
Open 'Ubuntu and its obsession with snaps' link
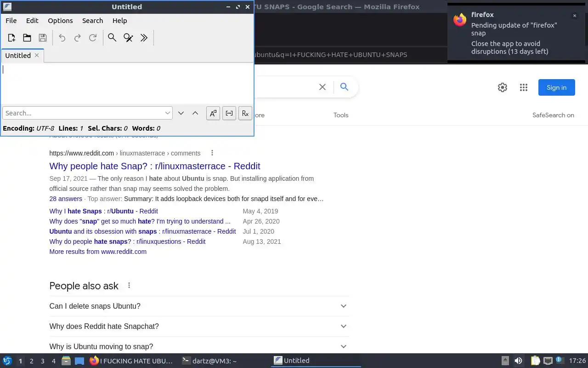142,231
